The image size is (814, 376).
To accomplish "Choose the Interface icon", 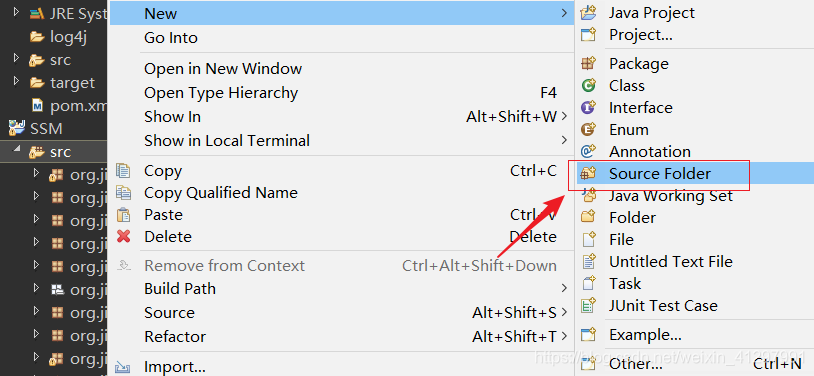I will click(x=588, y=108).
